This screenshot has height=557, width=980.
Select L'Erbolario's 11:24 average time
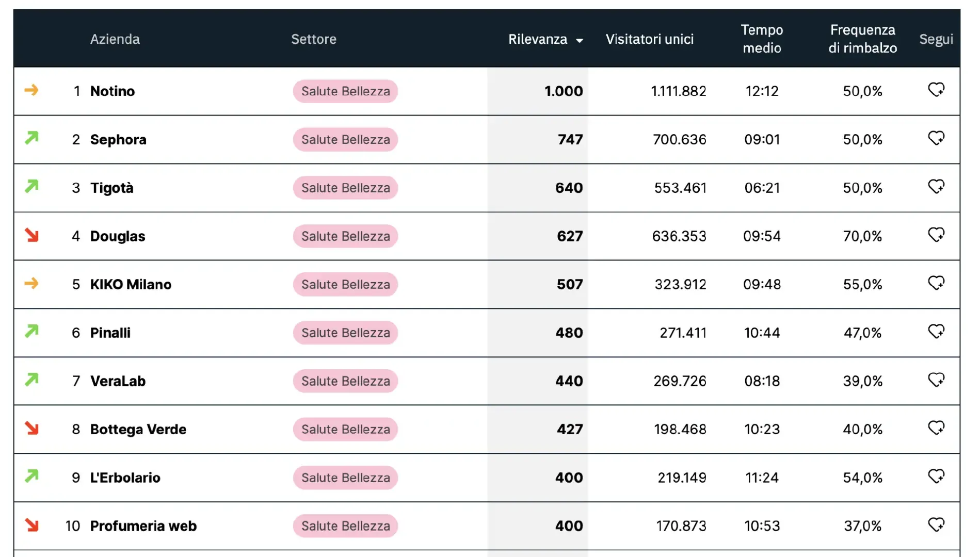pos(762,478)
